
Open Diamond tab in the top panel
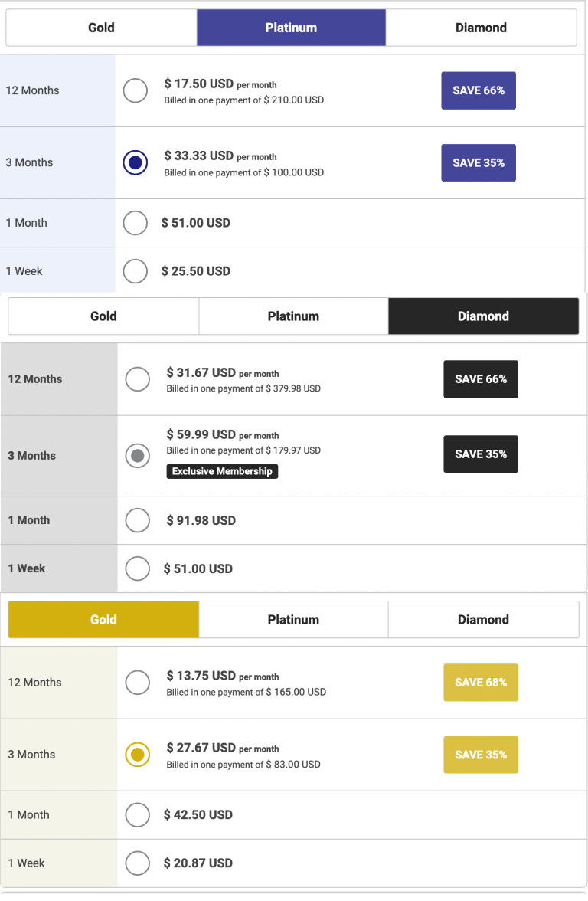[x=481, y=28]
